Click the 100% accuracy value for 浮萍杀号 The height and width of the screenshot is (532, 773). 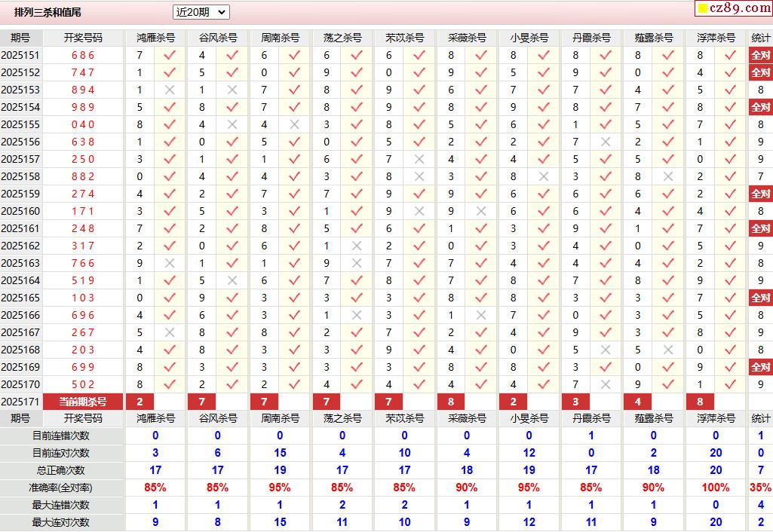(x=716, y=488)
